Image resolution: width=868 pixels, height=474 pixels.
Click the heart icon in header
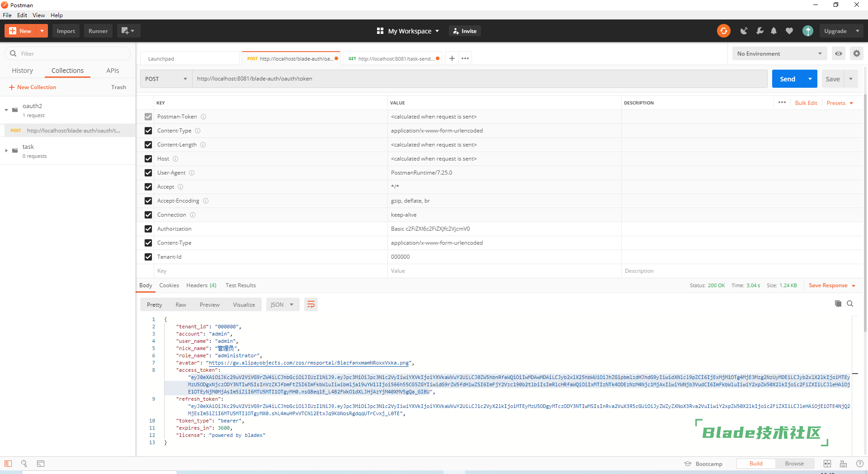pyautogui.click(x=789, y=31)
